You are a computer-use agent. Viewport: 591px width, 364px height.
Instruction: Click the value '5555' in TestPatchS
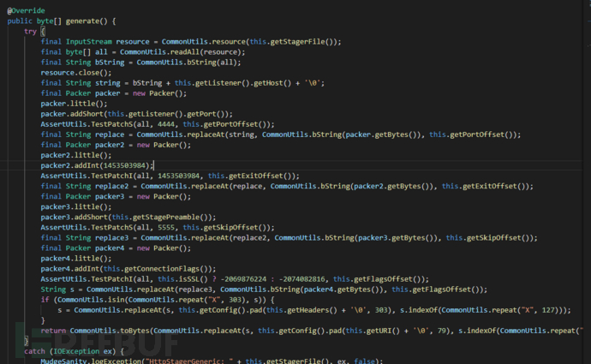(166, 228)
